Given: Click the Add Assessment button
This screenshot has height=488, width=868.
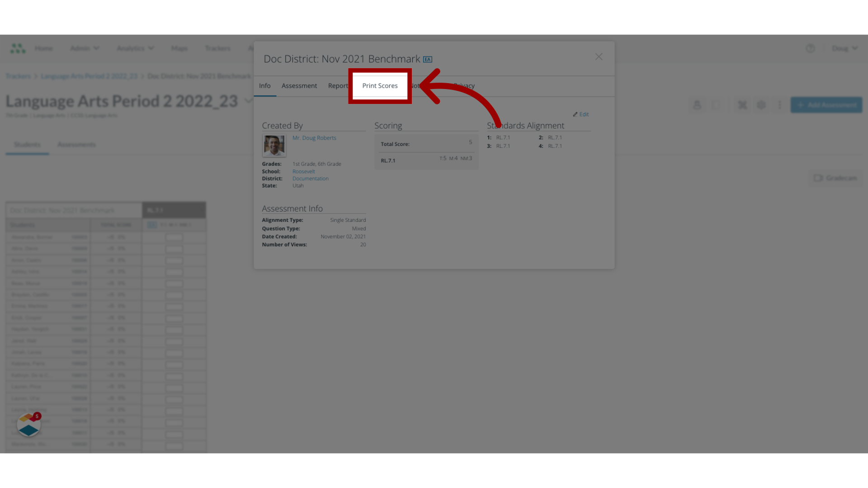Looking at the screenshot, I should 826,105.
